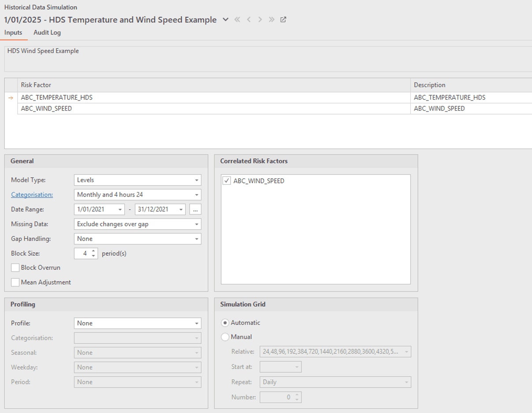Increase Block Size with up stepper arrow

click(x=93, y=251)
